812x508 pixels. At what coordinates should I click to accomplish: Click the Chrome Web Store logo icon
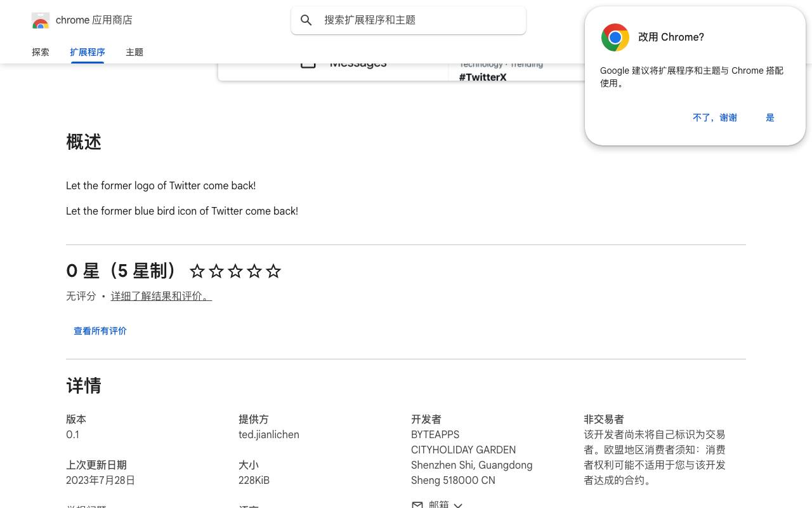tap(41, 20)
